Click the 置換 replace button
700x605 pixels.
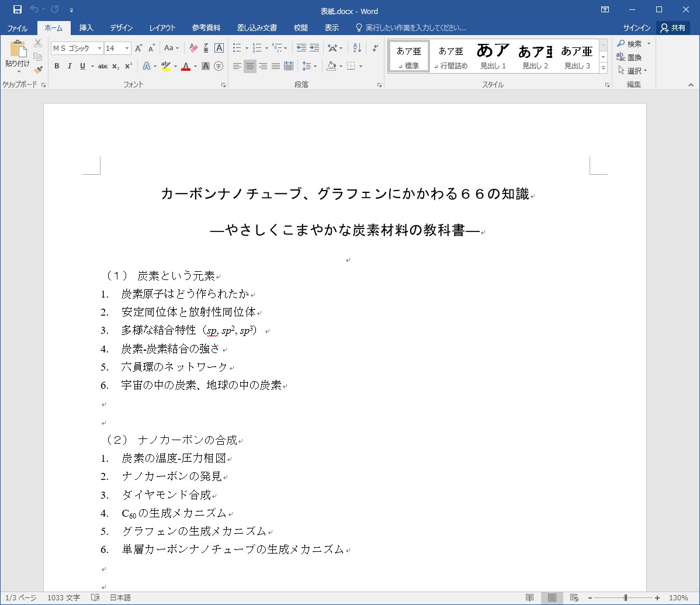(x=630, y=57)
